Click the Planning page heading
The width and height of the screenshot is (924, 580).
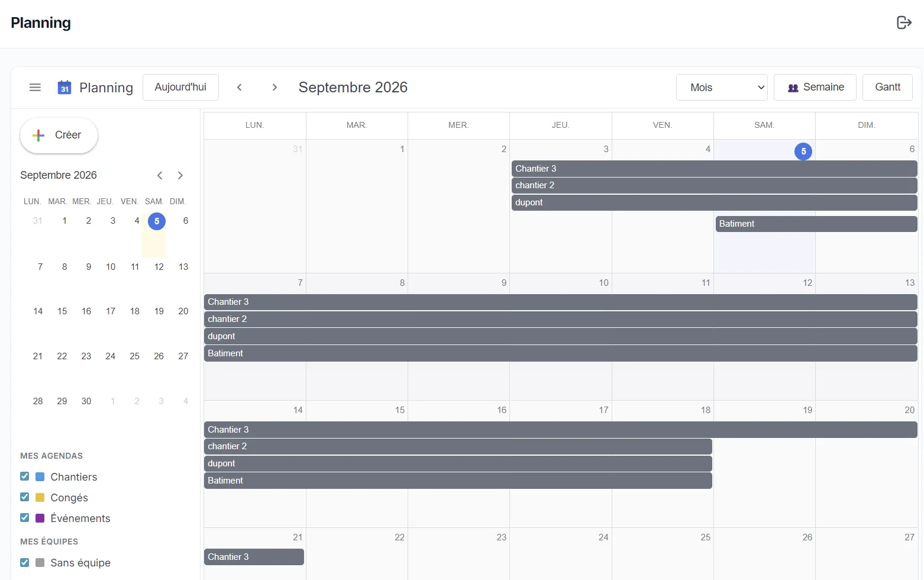pyautogui.click(x=41, y=23)
